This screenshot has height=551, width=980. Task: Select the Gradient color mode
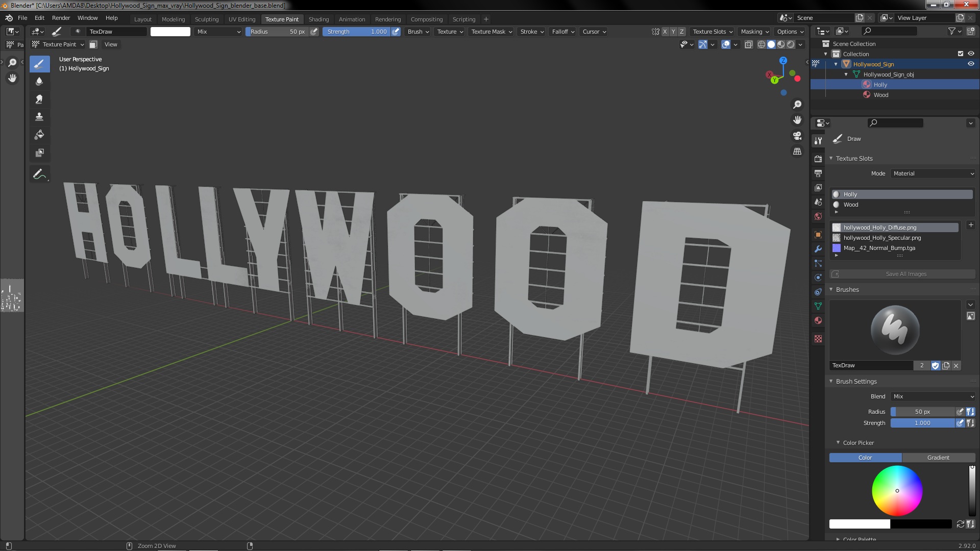[938, 458]
